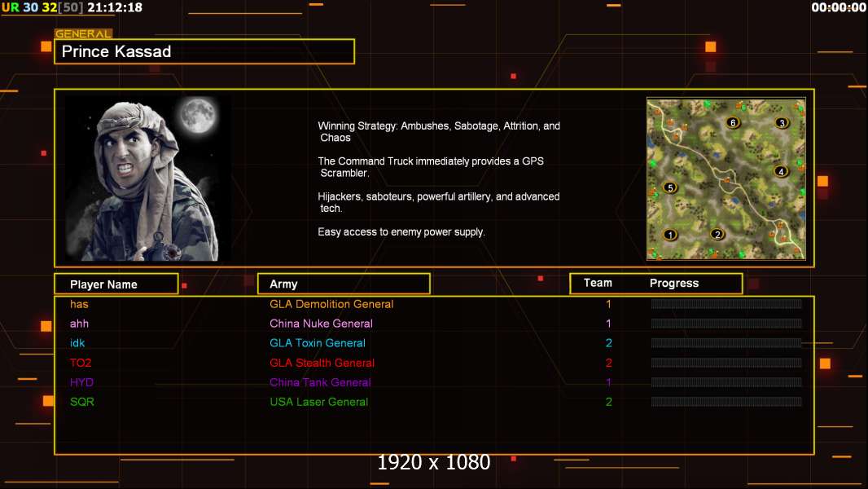868x489 pixels.
Task: Click the progress bar for idk
Action: pos(726,343)
